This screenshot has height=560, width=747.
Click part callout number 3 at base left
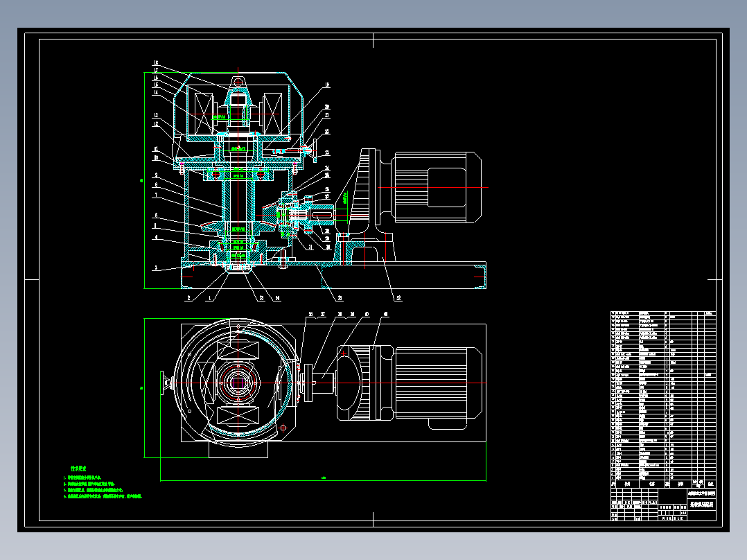[155, 268]
